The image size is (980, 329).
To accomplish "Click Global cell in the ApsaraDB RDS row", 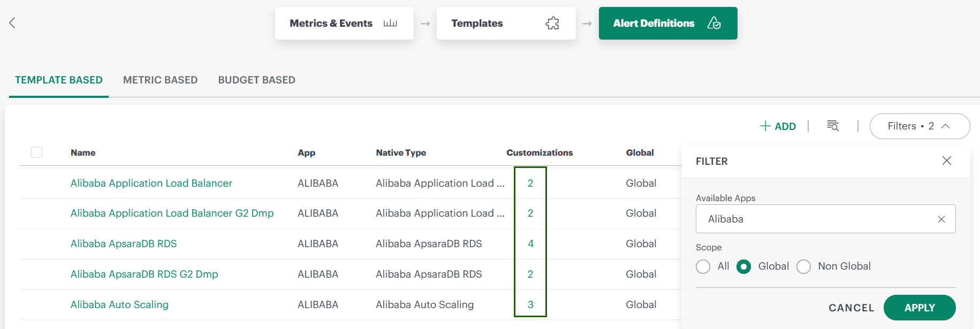I will [641, 243].
